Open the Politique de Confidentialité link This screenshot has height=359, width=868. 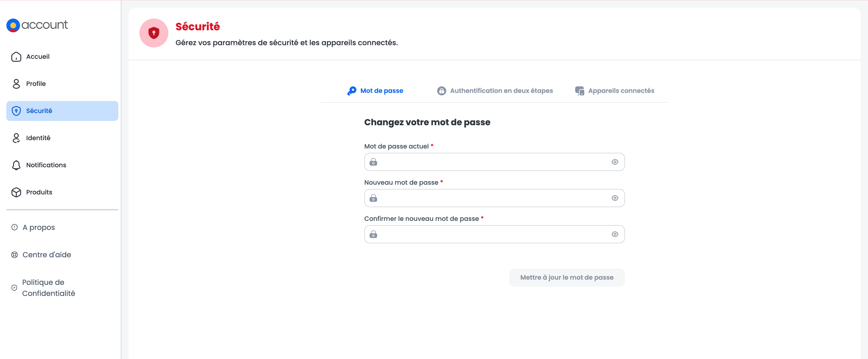48,288
